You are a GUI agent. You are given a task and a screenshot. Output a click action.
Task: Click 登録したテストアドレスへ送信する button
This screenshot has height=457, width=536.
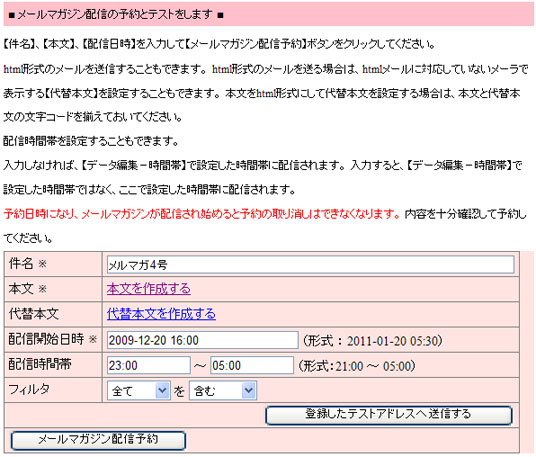(x=389, y=415)
